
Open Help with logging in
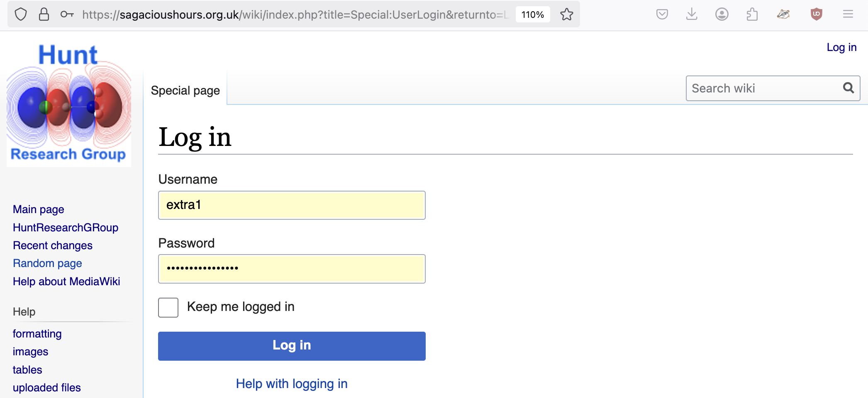291,383
